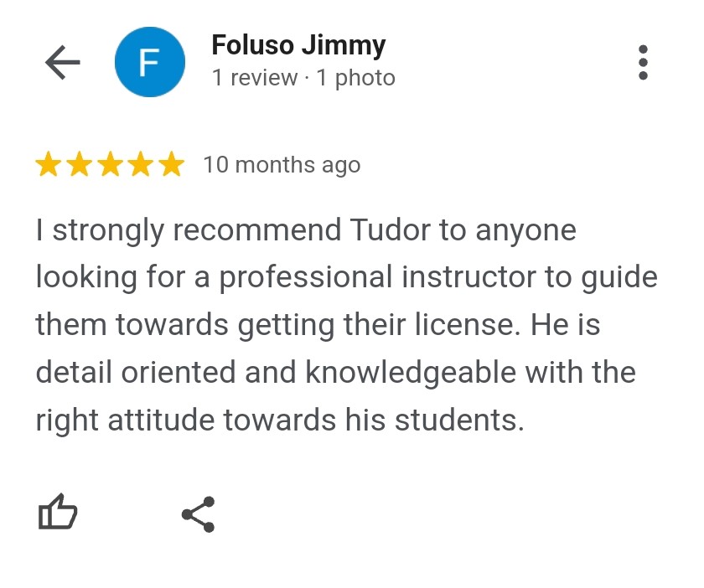
Task: Click the word "license" in the review
Action: point(472,324)
